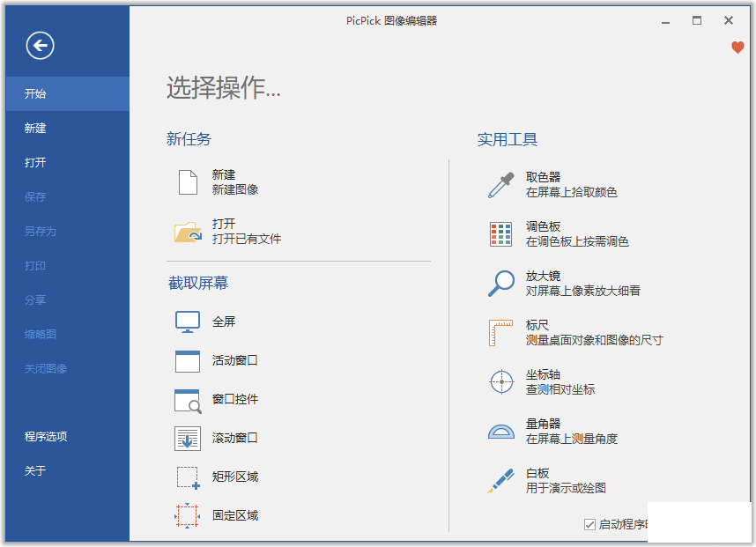Click the 矩形区域 dashed box icon
The image size is (756, 547).
coord(188,478)
